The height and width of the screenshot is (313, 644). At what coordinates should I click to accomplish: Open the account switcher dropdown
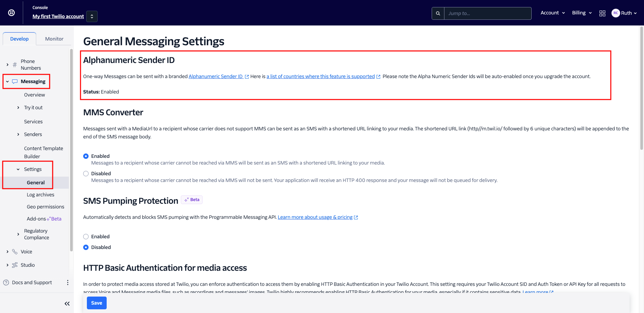[x=92, y=16]
